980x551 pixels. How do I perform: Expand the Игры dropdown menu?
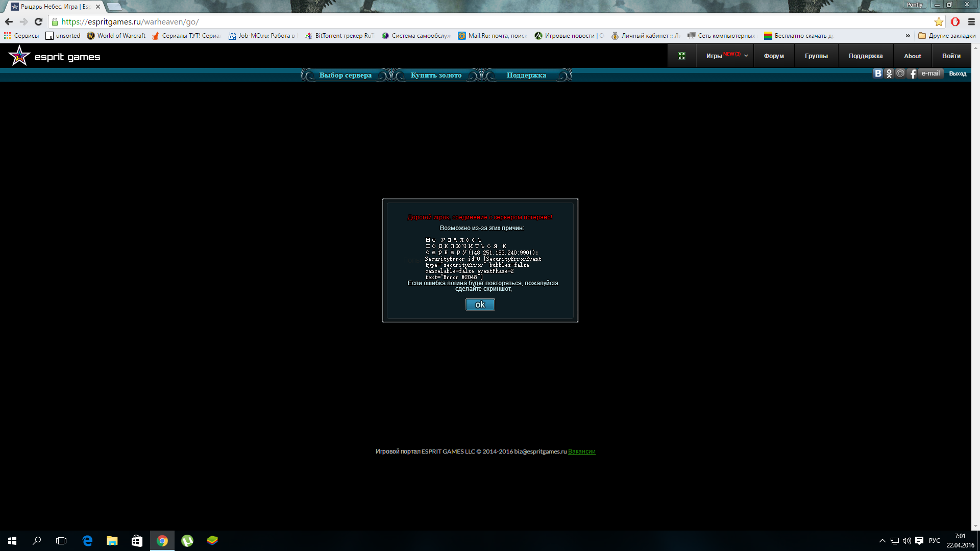click(727, 56)
